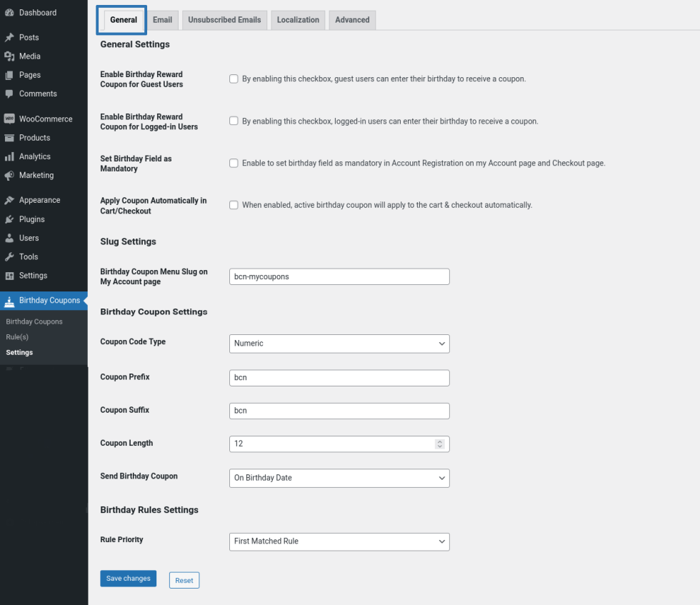
Task: Switch to the Email tab
Action: coord(162,20)
